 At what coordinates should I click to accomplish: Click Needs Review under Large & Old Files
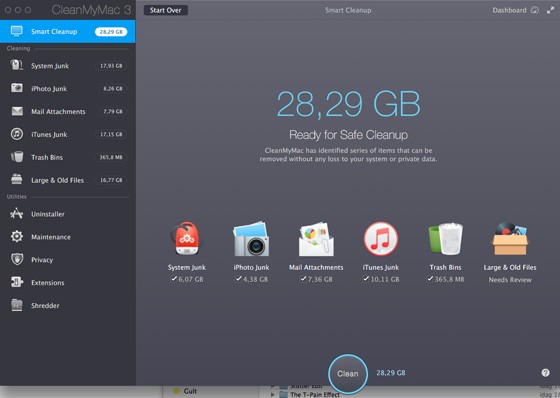[510, 280]
